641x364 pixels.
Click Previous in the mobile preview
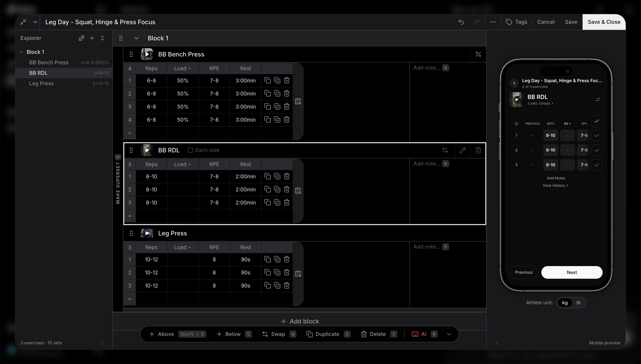(x=523, y=272)
